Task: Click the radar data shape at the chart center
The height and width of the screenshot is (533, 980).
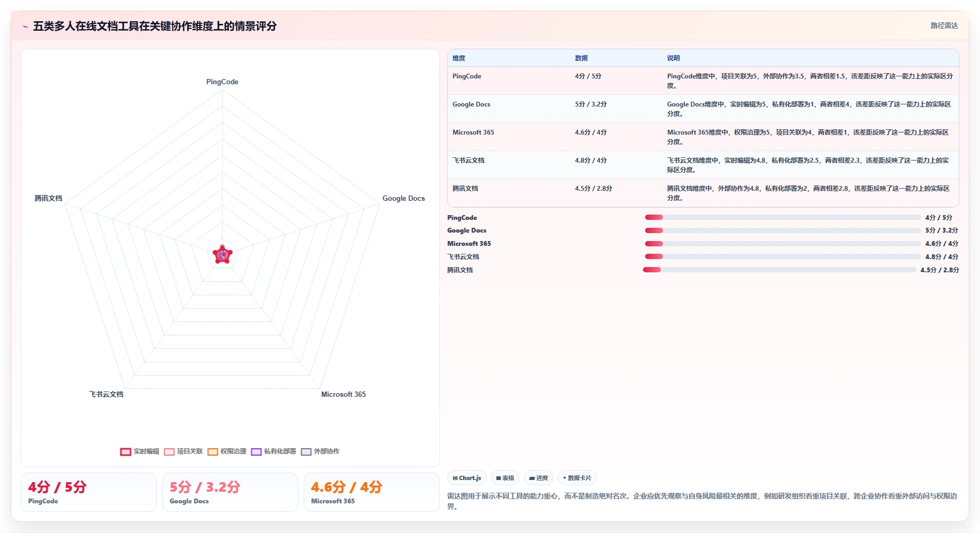Action: [223, 255]
